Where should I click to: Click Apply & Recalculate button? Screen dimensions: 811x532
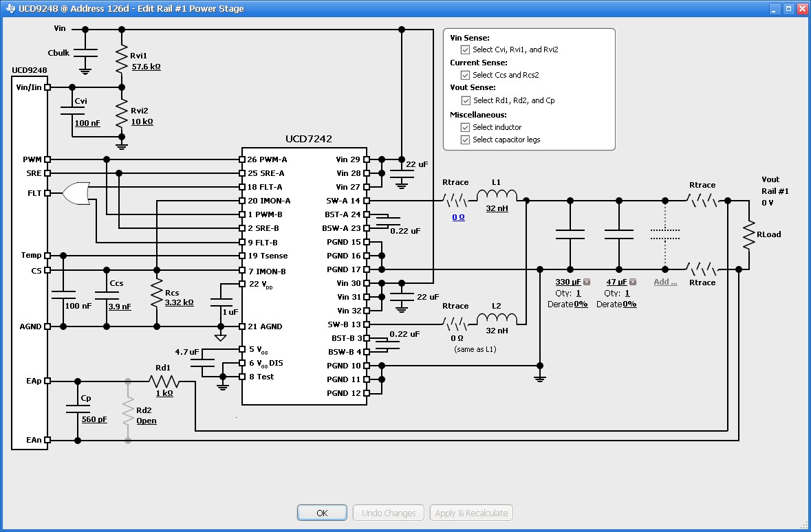pos(471,513)
